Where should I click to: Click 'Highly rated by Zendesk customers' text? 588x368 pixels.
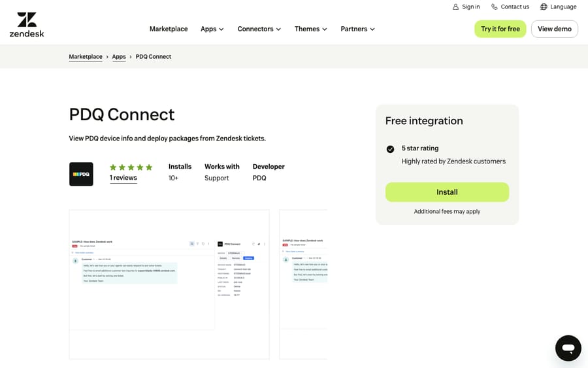pyautogui.click(x=453, y=161)
